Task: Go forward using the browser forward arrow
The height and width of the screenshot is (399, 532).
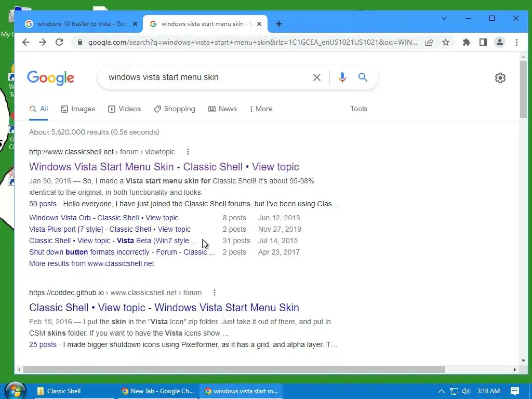Action: [43, 42]
